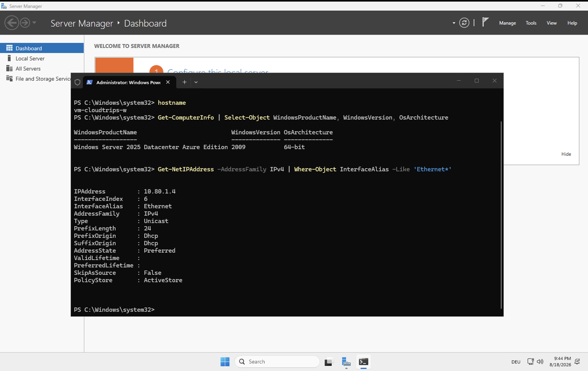The width and height of the screenshot is (588, 371).
Task: Click the terminal vertical scrollbar
Action: tap(501, 215)
